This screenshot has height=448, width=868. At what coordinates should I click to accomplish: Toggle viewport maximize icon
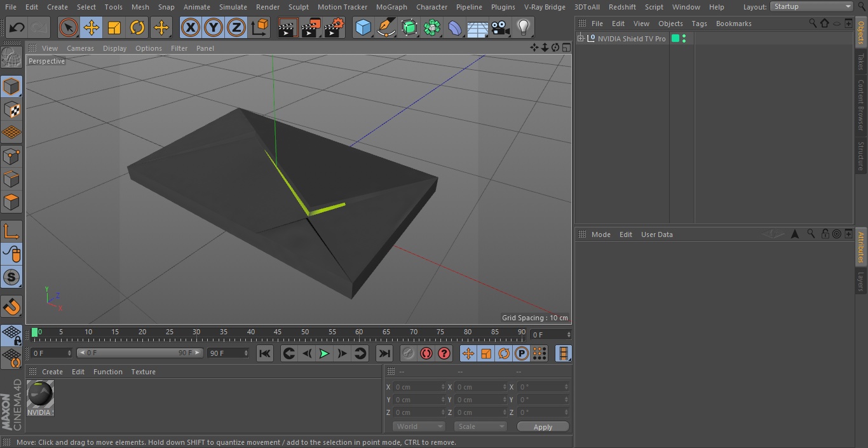tap(566, 48)
